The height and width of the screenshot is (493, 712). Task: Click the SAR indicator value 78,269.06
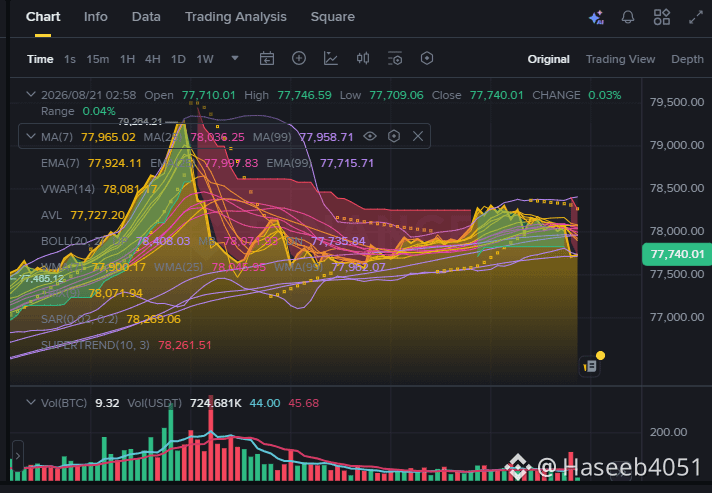(x=153, y=319)
